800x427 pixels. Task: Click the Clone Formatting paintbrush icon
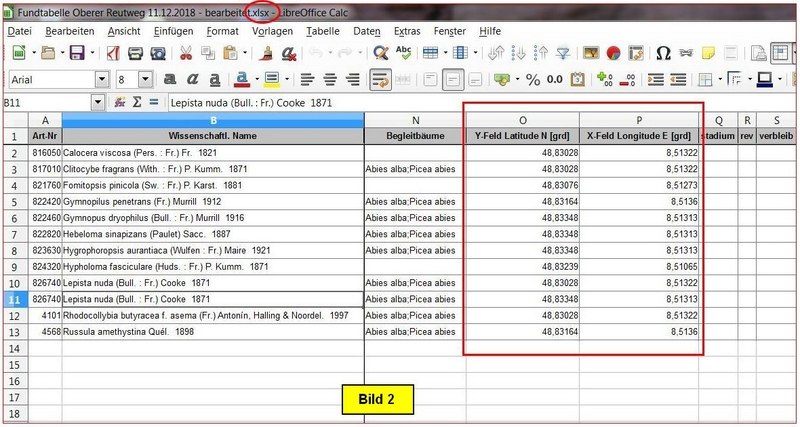point(264,54)
